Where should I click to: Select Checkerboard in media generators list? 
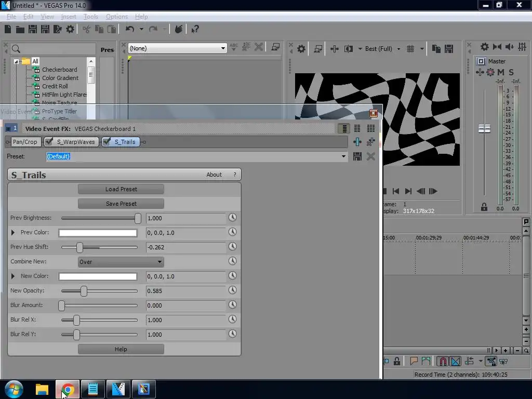[x=59, y=70]
